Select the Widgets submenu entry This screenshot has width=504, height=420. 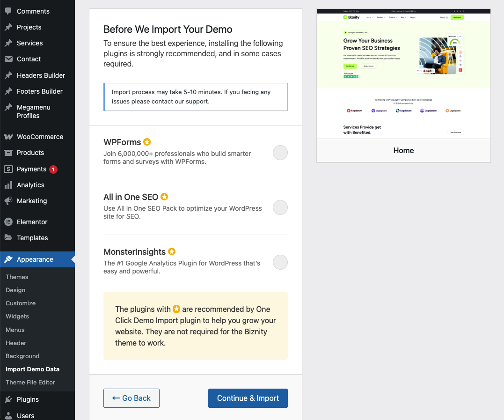tap(17, 316)
